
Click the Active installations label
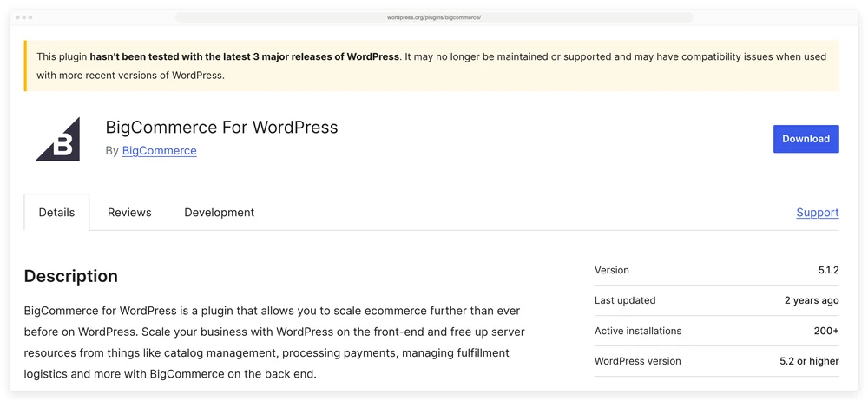click(638, 331)
